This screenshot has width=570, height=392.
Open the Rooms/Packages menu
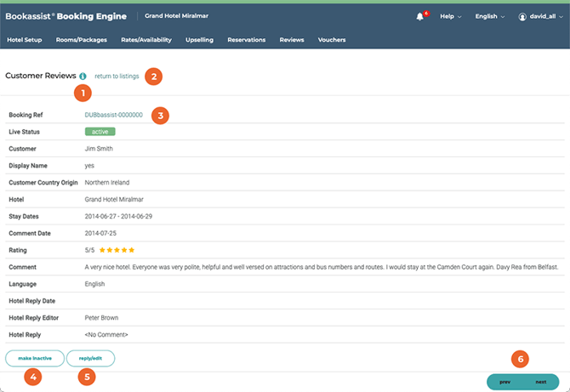pyautogui.click(x=82, y=40)
